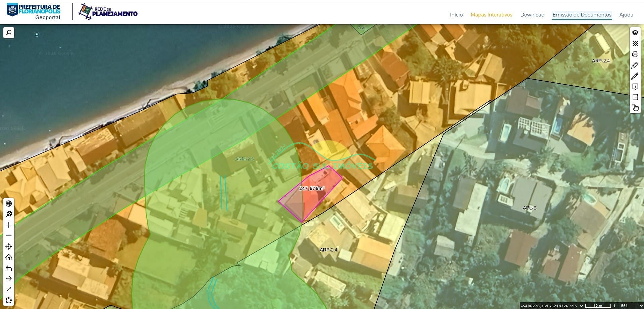Toggle the checkered transparency icon
Viewport: 644px width, 309px height.
[635, 43]
